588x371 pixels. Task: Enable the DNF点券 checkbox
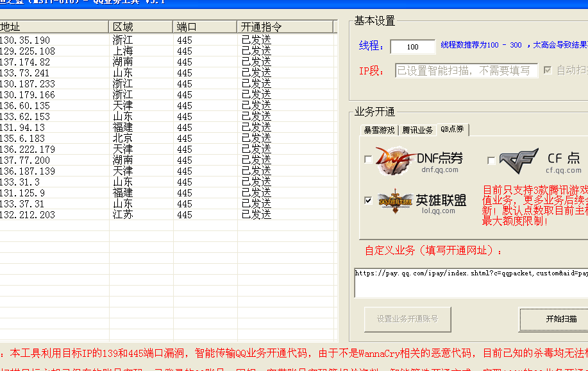368,159
